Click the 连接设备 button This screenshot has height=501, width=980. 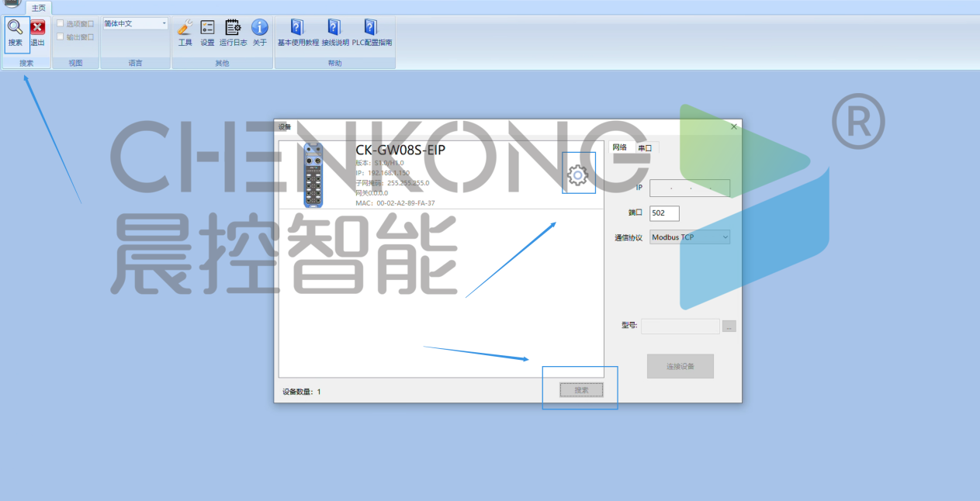coord(680,366)
